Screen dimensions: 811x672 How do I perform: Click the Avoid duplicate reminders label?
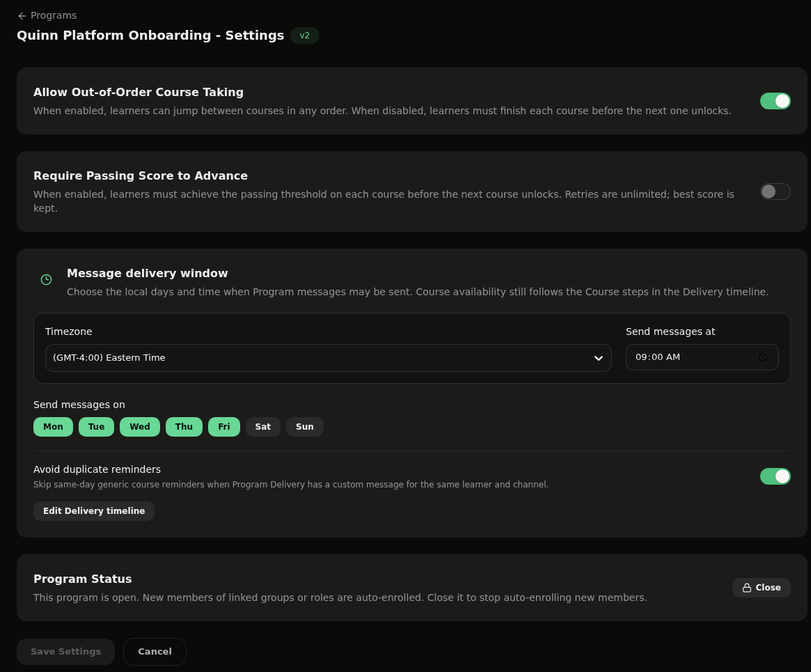(x=97, y=469)
